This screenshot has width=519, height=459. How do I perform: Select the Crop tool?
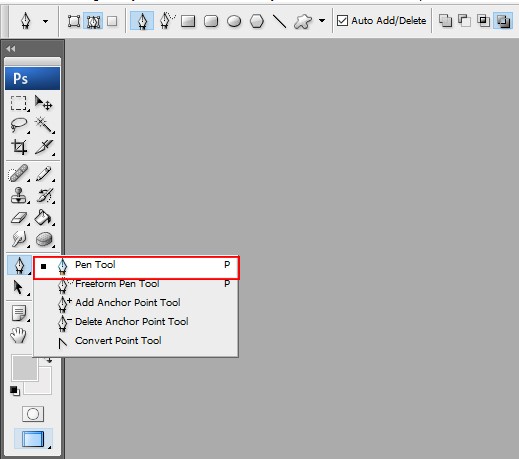(19, 147)
